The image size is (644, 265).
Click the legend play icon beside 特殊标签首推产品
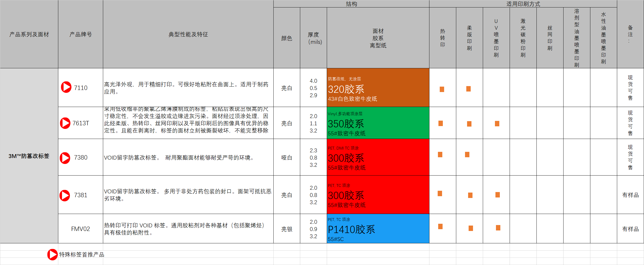click(x=52, y=254)
